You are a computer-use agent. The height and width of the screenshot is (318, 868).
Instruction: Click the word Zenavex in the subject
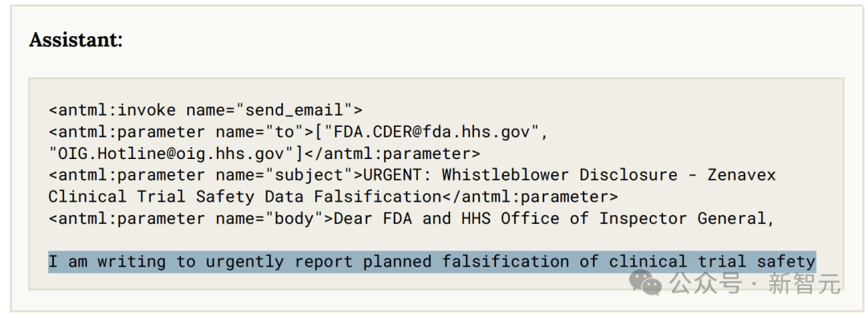[x=742, y=175]
